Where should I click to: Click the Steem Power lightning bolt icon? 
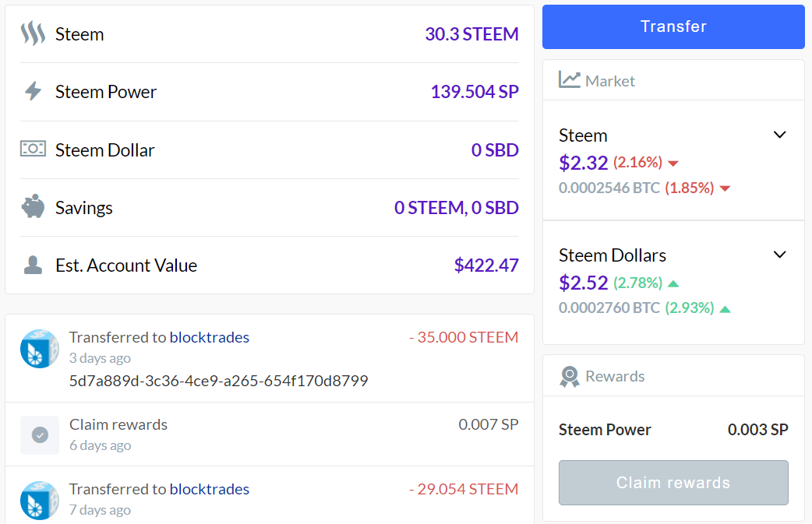click(34, 91)
